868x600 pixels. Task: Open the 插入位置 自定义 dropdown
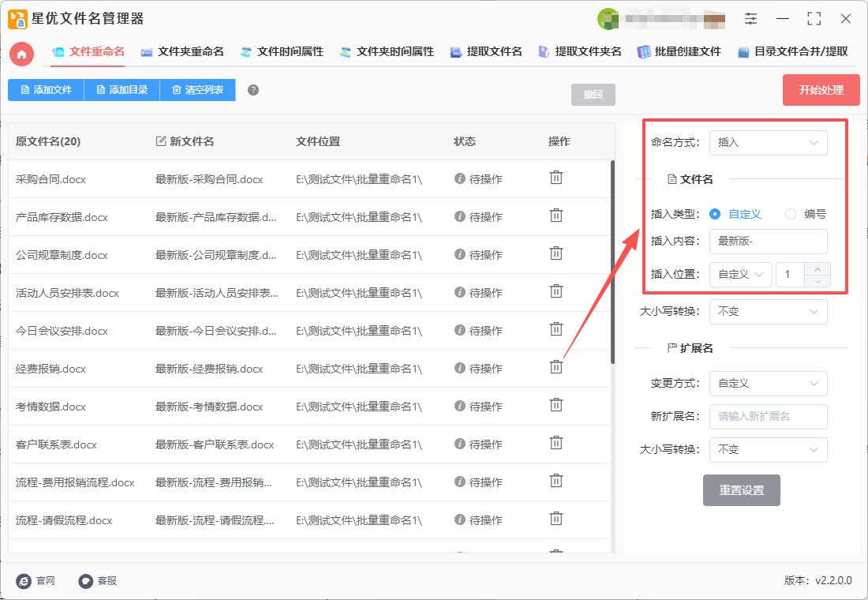(x=741, y=274)
